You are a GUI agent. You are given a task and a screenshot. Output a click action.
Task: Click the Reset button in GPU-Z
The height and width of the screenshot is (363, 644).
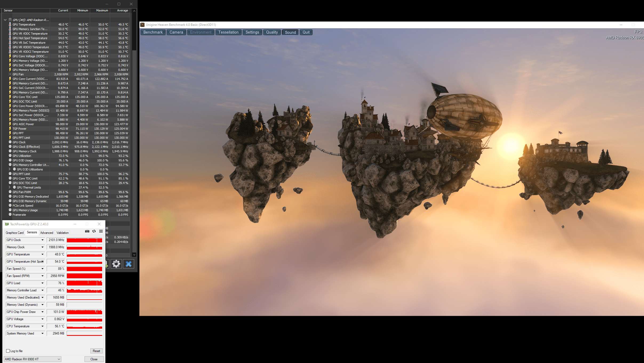pos(97,351)
